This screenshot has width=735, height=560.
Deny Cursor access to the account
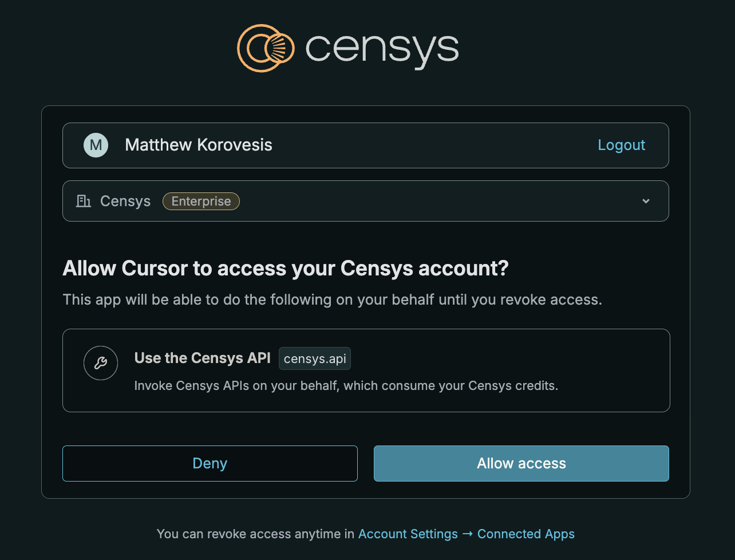210,463
